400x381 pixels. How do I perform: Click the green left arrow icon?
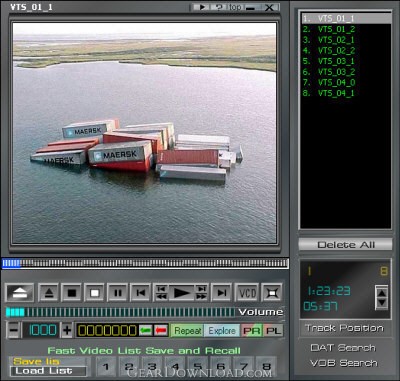146,330
